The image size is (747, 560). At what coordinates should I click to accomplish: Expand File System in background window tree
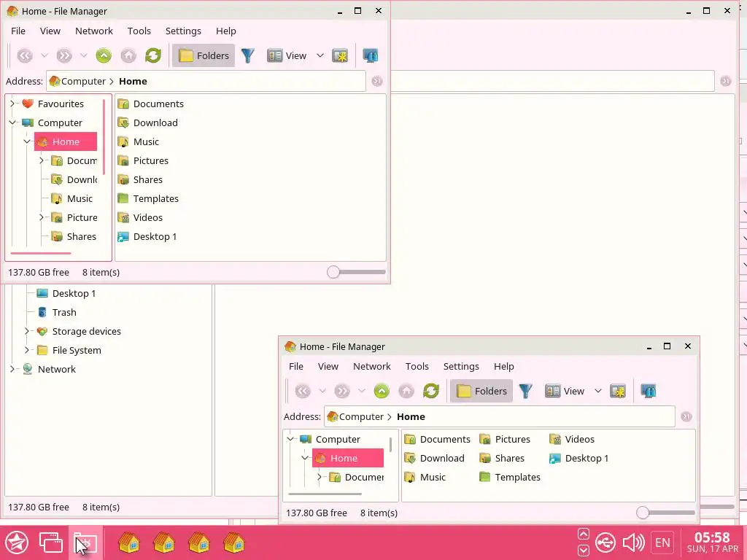pyautogui.click(x=27, y=350)
